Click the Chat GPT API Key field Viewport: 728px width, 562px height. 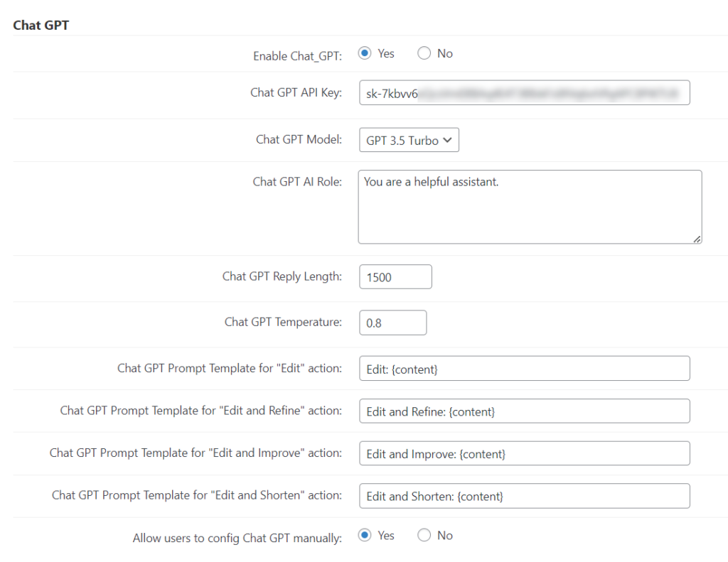[x=524, y=92]
